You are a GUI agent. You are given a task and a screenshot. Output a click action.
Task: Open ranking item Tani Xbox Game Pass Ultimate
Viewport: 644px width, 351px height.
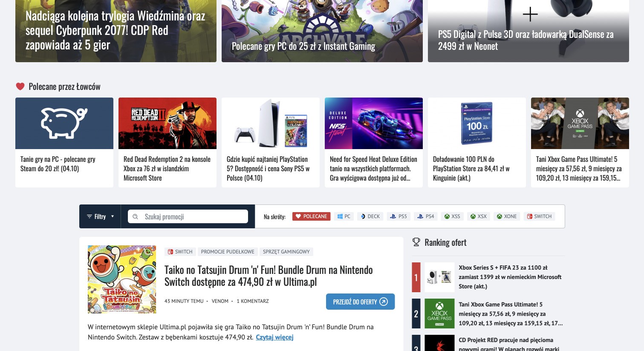(x=511, y=314)
